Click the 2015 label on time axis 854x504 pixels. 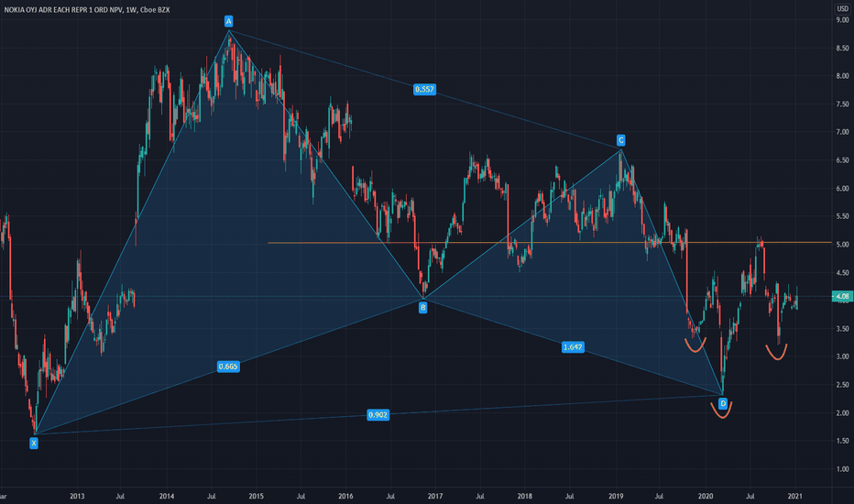click(256, 497)
